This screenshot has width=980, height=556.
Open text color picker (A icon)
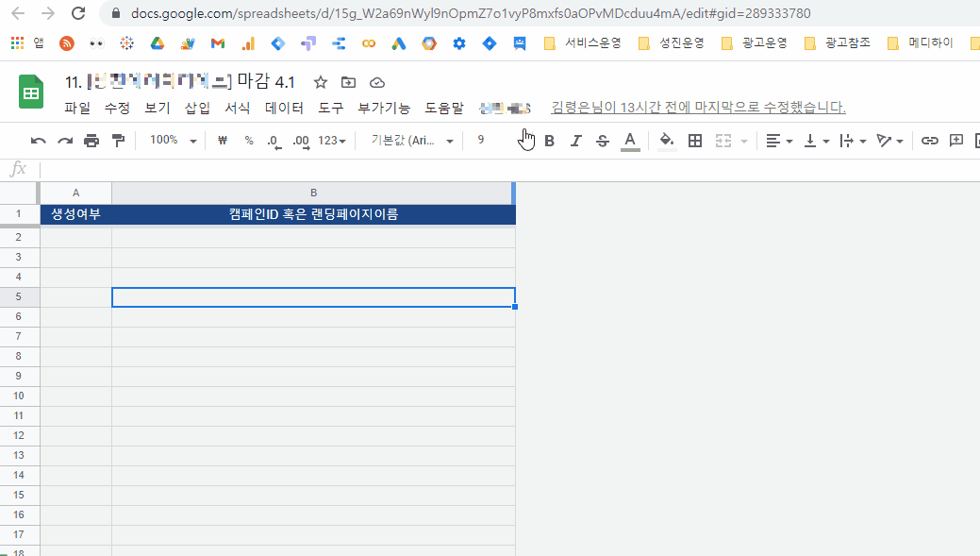(x=630, y=142)
